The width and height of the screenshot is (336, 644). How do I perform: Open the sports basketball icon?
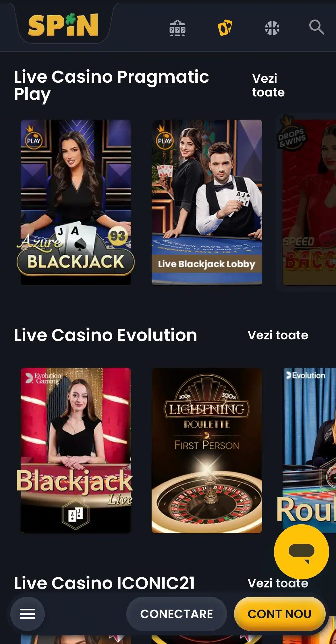[272, 28]
